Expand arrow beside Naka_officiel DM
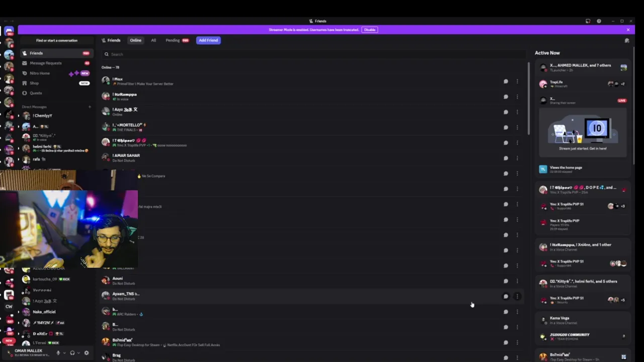644x362 pixels. pos(19,312)
